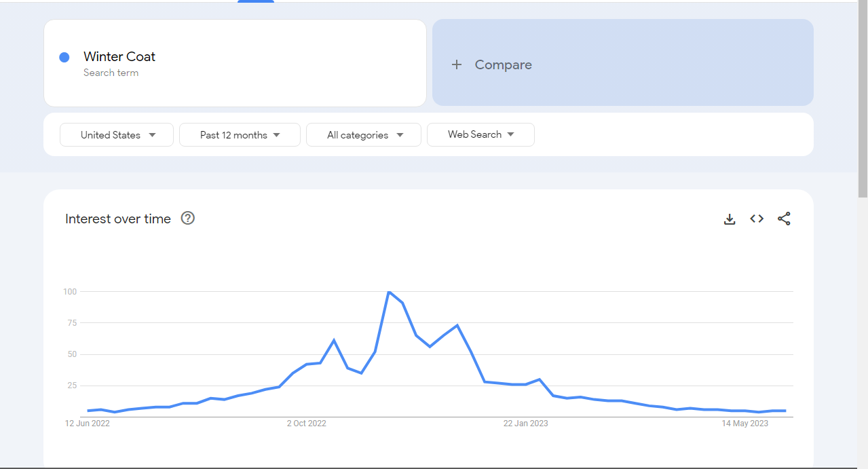868x469 pixels.
Task: Click the plus icon in the Compare box
Action: (457, 64)
